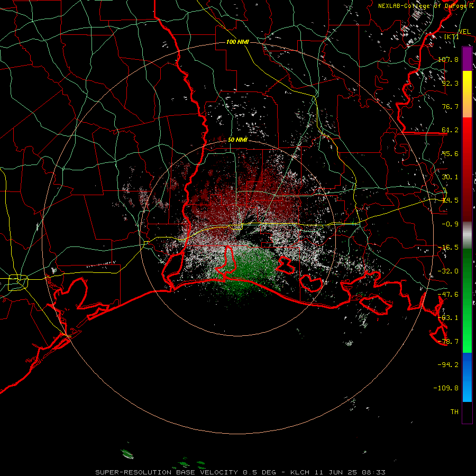Click the TH label on the legend
The width and height of the screenshot is (476, 476).
454,412
